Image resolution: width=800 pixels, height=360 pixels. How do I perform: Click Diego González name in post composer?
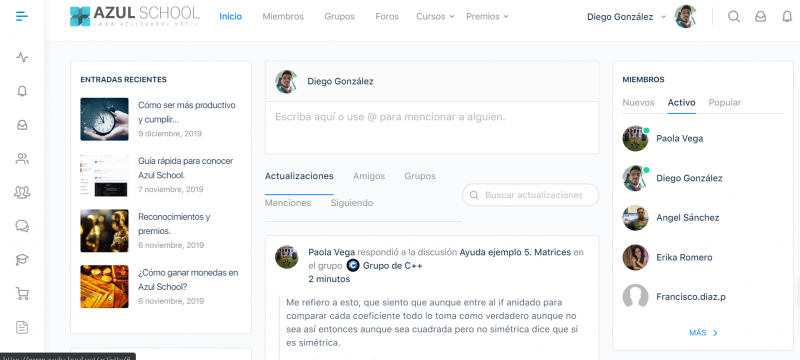[340, 82]
